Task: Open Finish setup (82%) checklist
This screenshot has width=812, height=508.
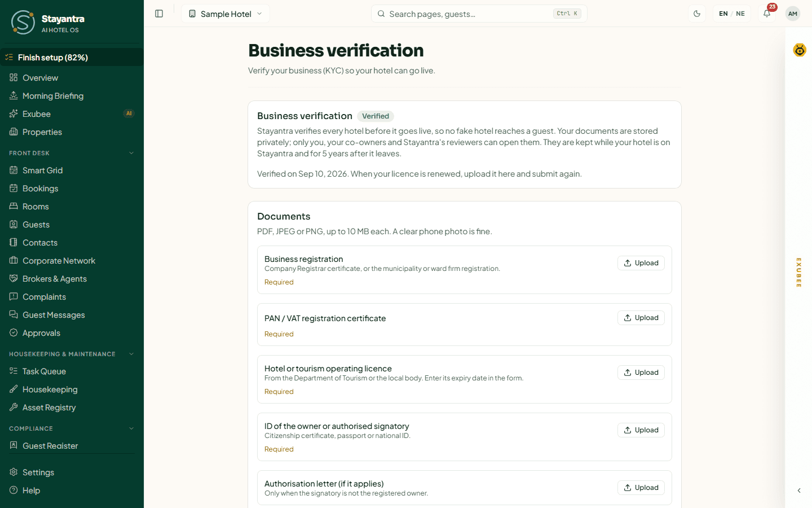Action: click(x=72, y=57)
